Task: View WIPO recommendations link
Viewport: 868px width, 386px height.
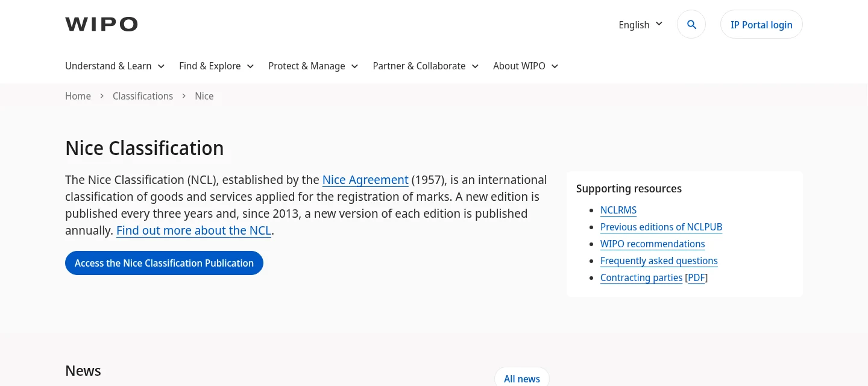Action: [653, 244]
